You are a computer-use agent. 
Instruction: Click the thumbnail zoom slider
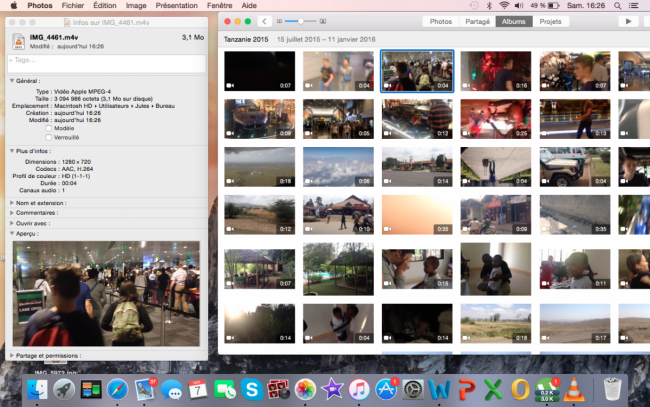[x=301, y=21]
